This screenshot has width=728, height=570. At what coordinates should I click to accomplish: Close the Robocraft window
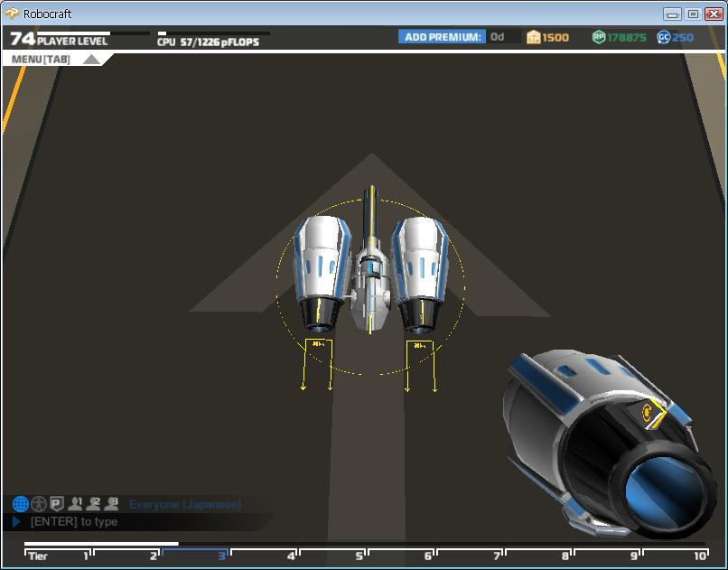point(714,14)
